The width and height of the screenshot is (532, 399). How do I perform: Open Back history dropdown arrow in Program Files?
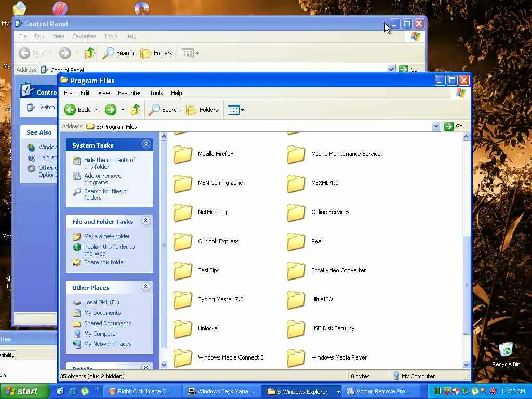96,110
